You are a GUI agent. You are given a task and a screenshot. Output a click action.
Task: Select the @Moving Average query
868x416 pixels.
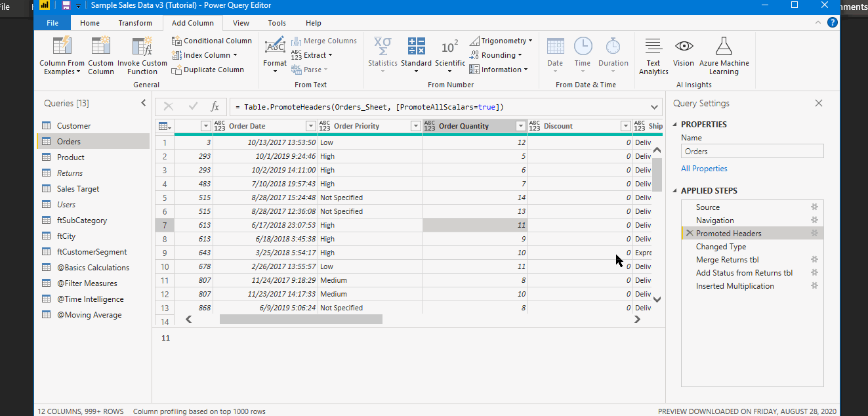93,315
